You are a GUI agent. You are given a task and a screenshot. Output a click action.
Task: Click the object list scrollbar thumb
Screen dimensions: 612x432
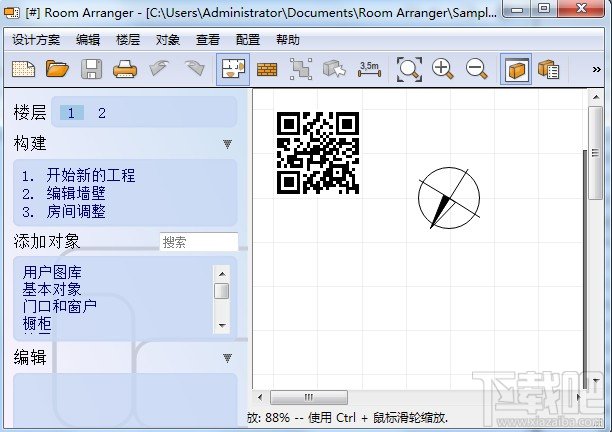(x=222, y=291)
